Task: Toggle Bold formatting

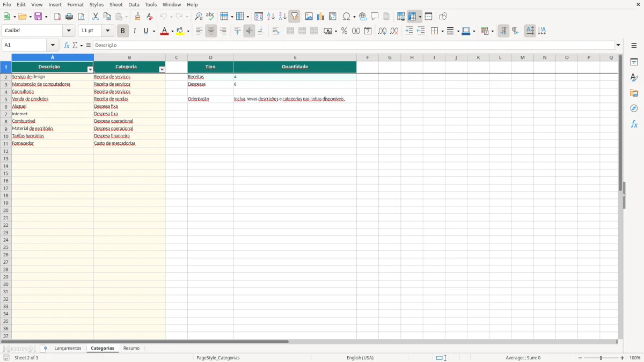Action: click(122, 31)
